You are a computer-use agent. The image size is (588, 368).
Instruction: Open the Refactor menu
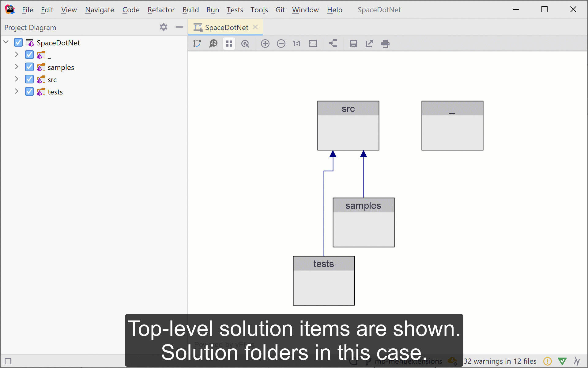161,10
